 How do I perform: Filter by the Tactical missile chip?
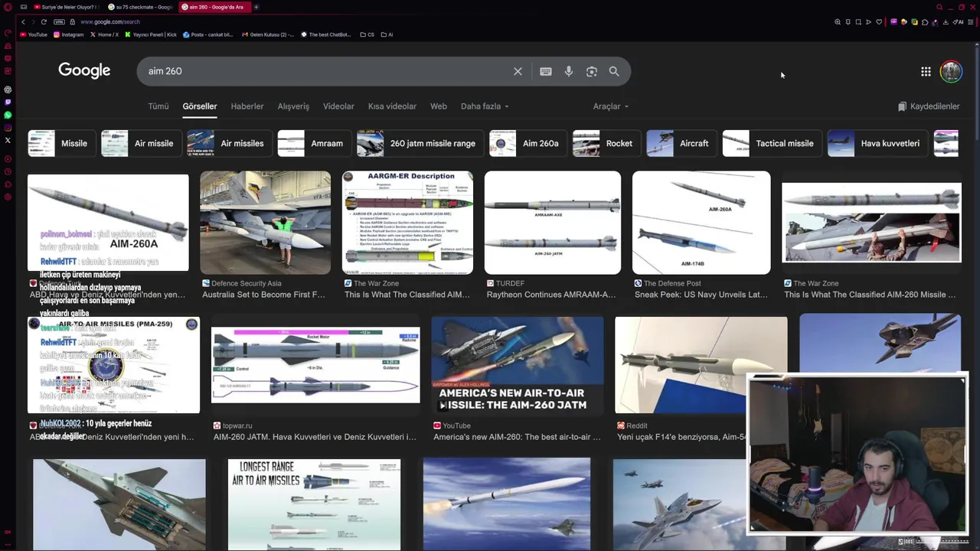(x=771, y=143)
